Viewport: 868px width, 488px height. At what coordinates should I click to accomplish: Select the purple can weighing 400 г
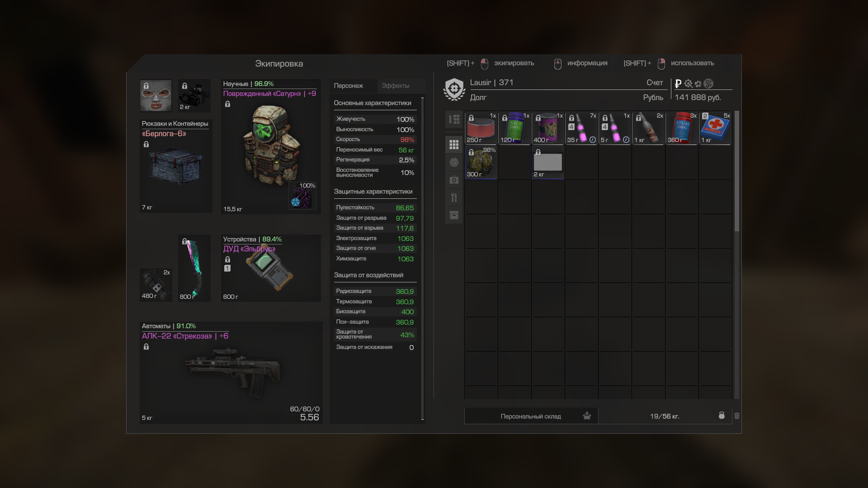pyautogui.click(x=548, y=128)
